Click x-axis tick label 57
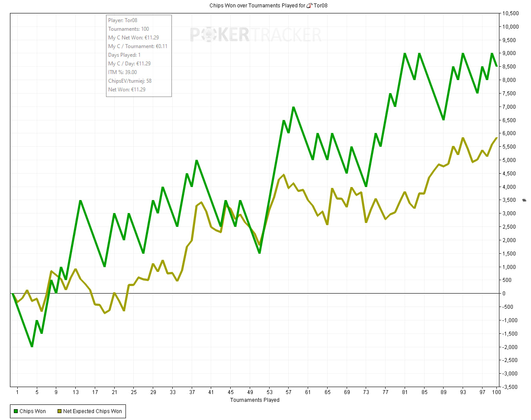 (x=289, y=392)
